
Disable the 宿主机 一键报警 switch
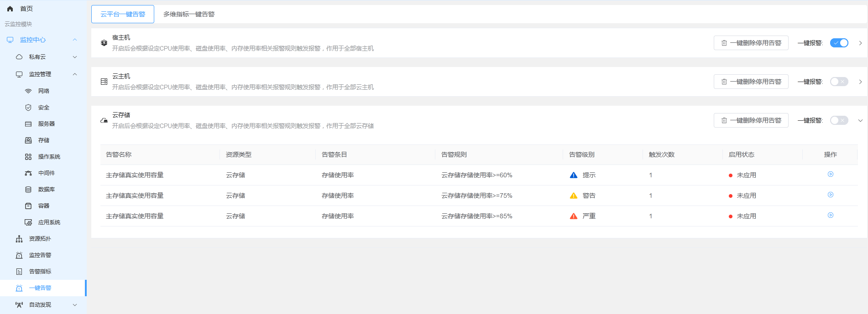pos(839,43)
